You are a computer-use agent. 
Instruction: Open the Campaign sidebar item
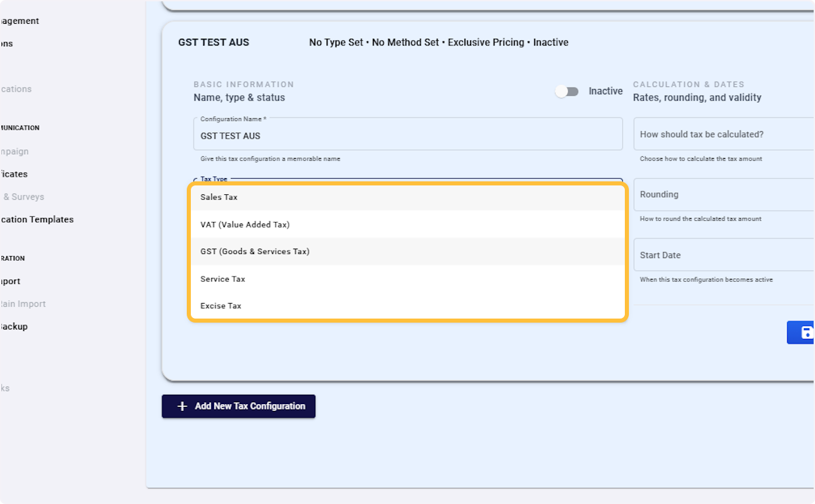(14, 151)
